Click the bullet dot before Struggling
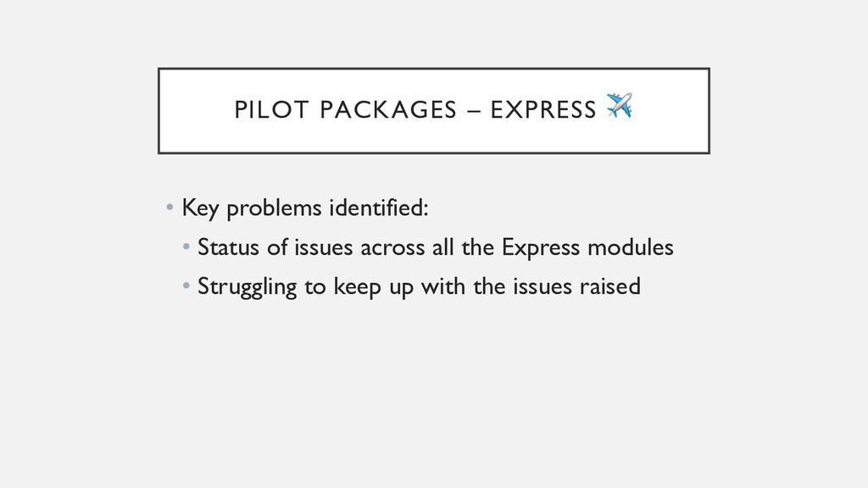Screen dimensions: 868x488 pyautogui.click(x=186, y=286)
